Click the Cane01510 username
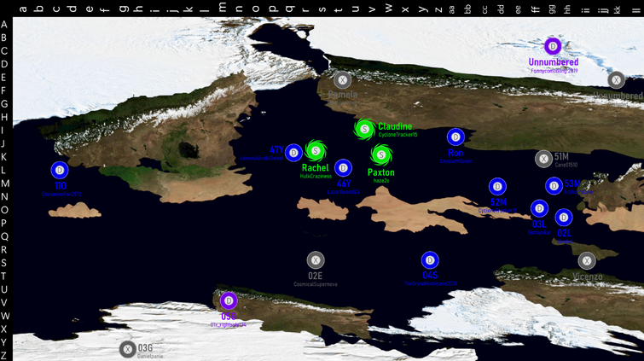The height and width of the screenshot is (361, 644). pos(566,165)
